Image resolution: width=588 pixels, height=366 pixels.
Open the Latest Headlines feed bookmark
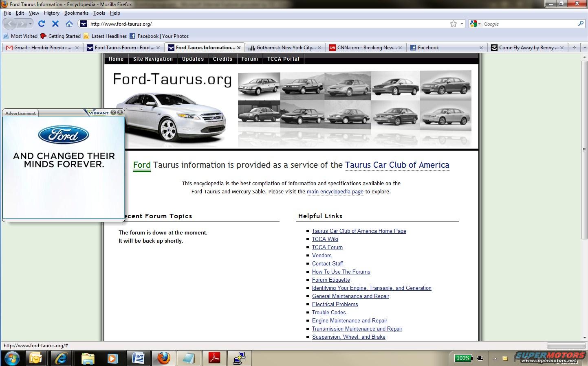coord(105,36)
